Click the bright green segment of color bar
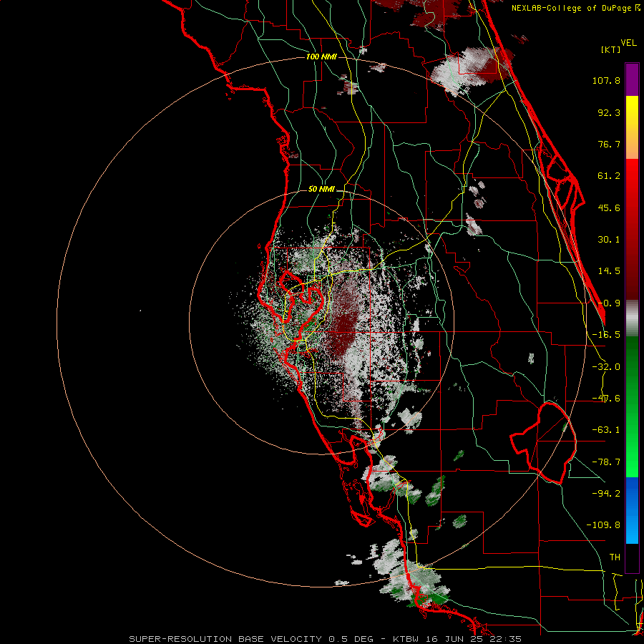Viewport: 644px width, 644px height. pyautogui.click(x=632, y=406)
